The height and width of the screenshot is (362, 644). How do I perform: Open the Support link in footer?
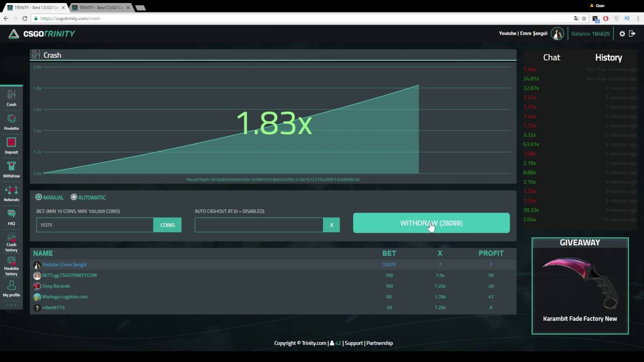(354, 343)
